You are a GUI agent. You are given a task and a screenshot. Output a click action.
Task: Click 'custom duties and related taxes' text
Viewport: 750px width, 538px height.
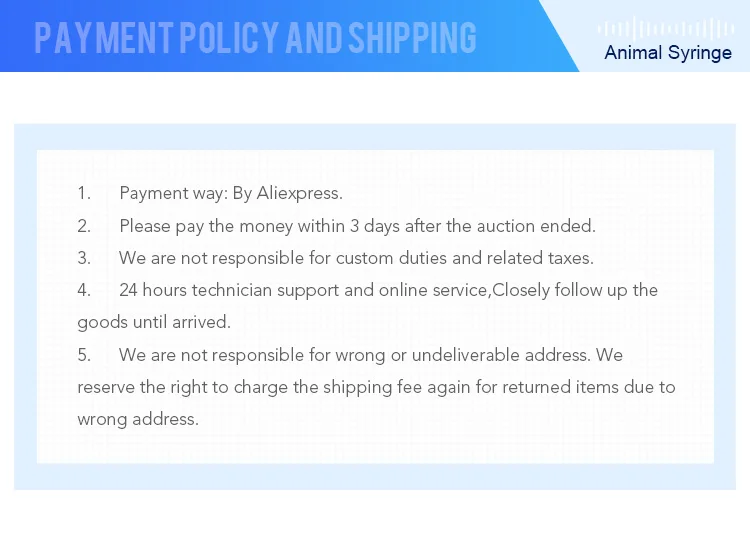click(x=464, y=258)
